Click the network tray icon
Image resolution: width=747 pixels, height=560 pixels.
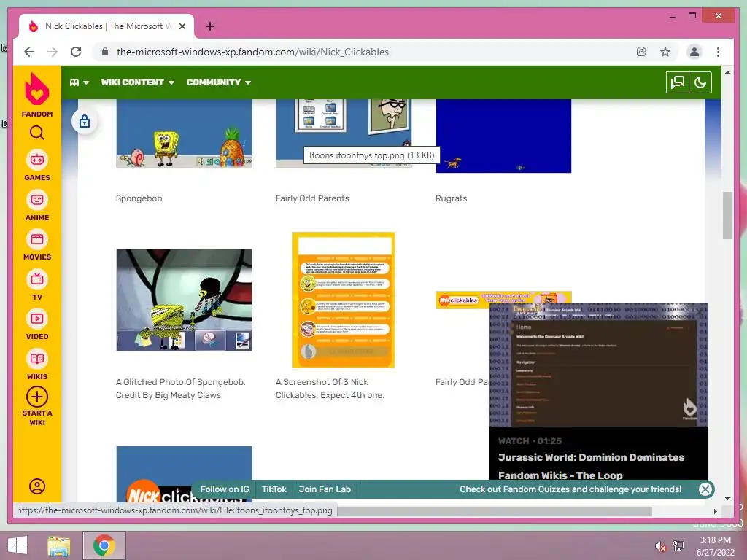(x=678, y=546)
